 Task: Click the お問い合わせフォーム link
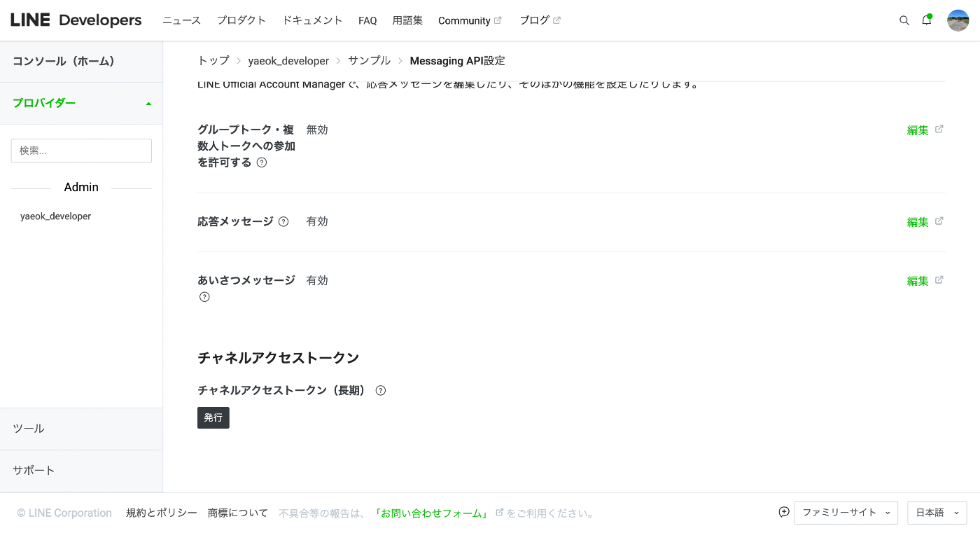click(432, 513)
